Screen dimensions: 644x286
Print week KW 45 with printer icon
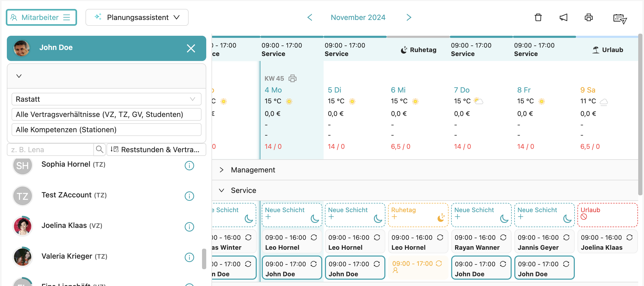[x=292, y=78]
